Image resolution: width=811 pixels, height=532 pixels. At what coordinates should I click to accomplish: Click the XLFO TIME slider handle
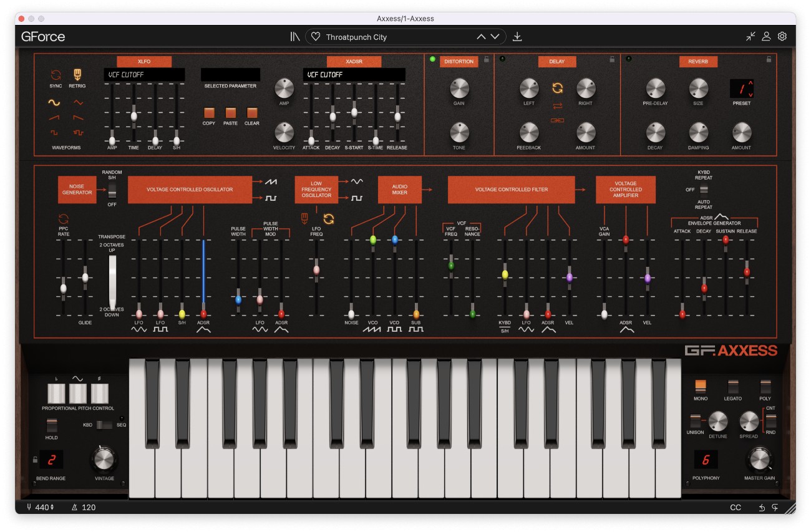pyautogui.click(x=134, y=116)
